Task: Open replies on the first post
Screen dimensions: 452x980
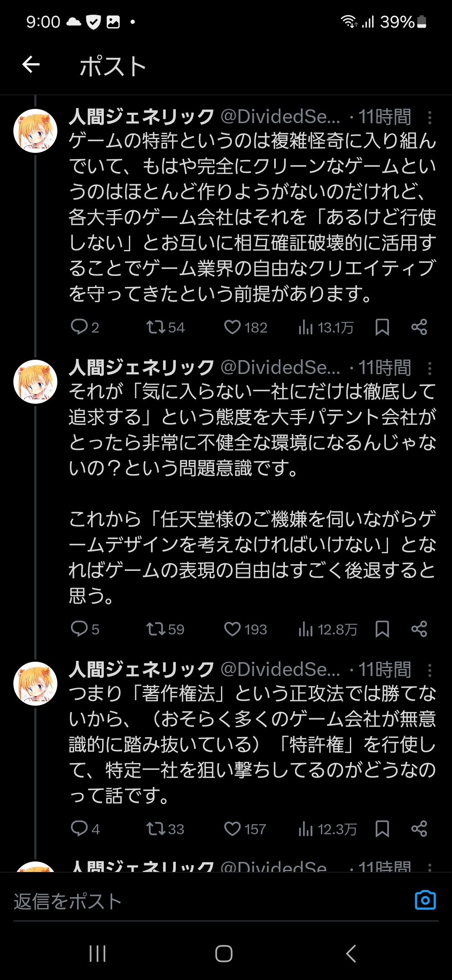Action: (x=85, y=327)
